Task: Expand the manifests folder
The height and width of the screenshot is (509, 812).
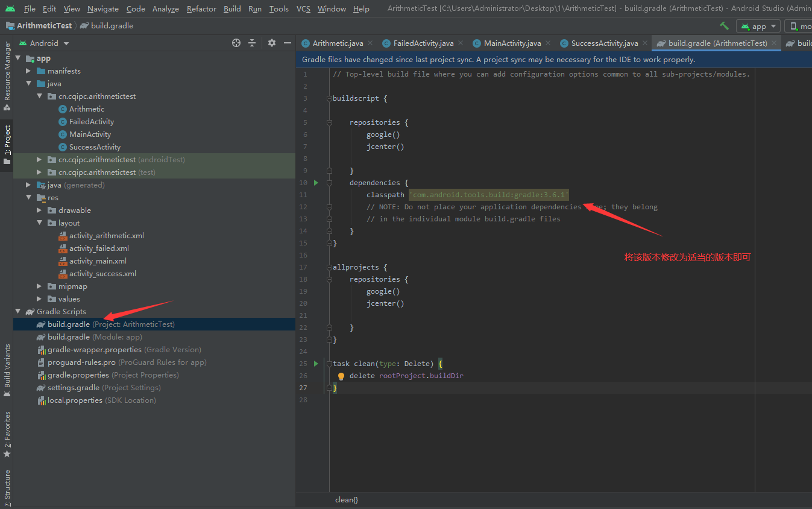Action: [28, 71]
